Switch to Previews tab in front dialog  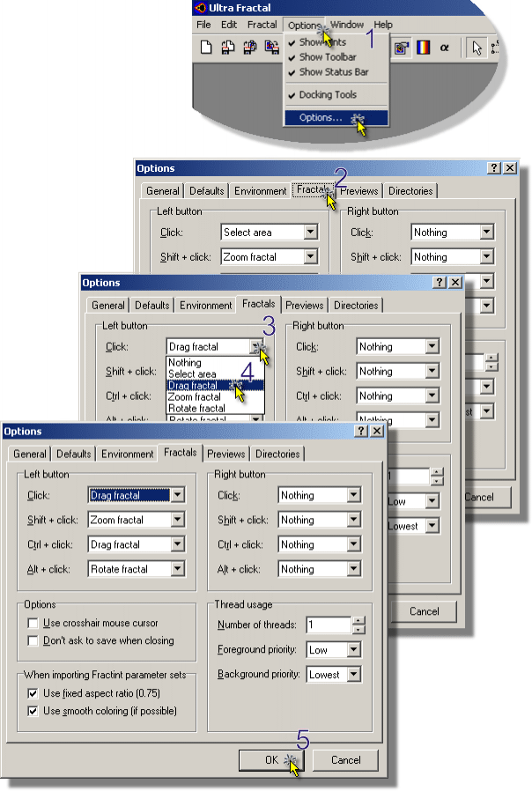point(225,454)
